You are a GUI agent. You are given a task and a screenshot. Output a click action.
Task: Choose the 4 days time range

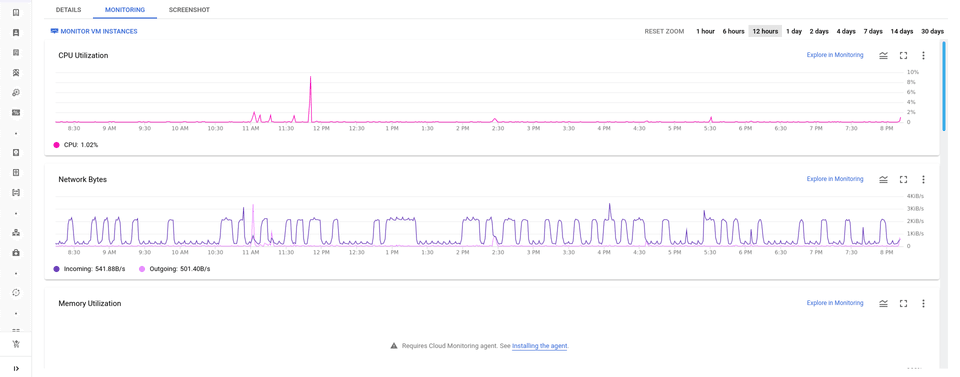[846, 31]
